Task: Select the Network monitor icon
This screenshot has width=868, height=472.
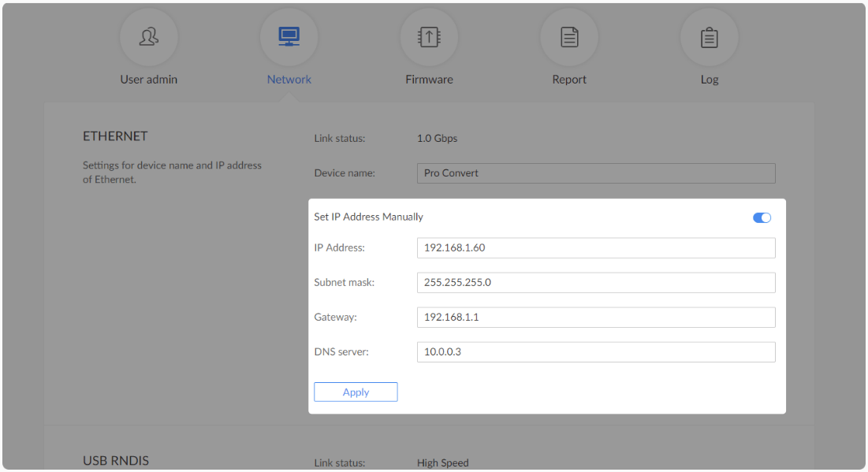Action: [x=289, y=37]
